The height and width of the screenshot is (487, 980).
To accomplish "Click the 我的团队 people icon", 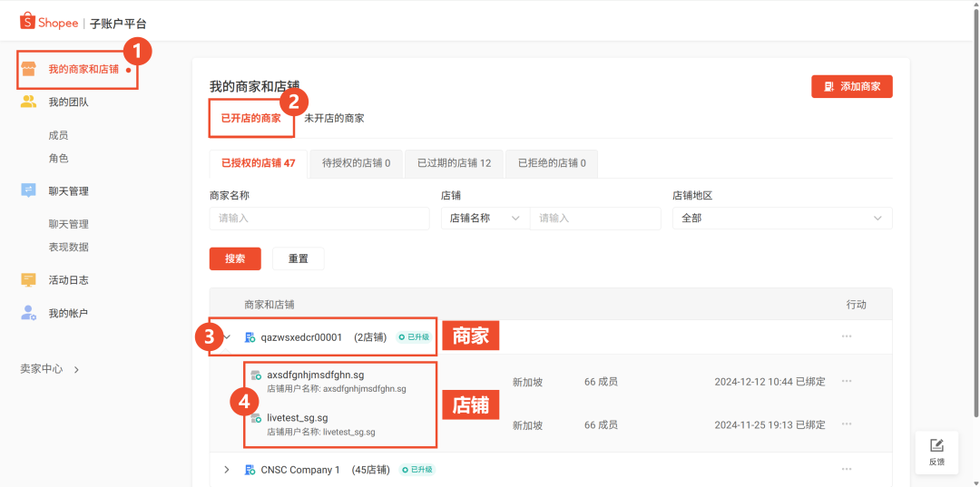I will coord(28,102).
